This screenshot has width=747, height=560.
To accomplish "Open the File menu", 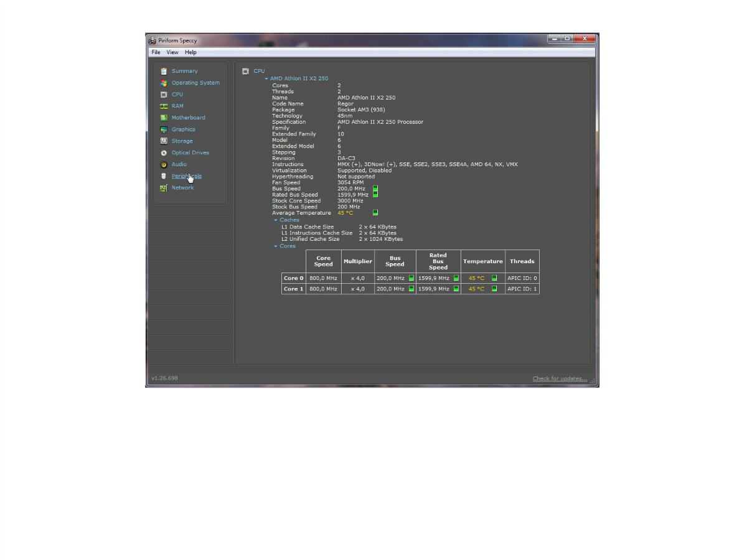I will point(156,52).
